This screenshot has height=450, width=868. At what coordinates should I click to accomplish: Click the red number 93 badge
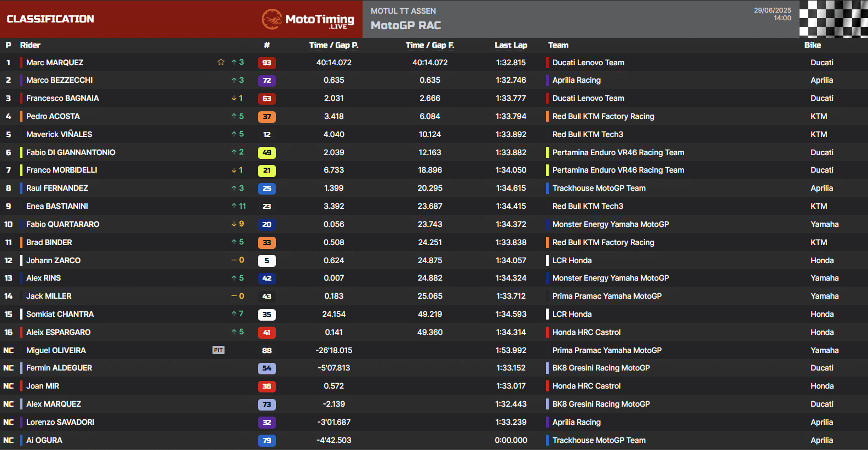coord(267,62)
